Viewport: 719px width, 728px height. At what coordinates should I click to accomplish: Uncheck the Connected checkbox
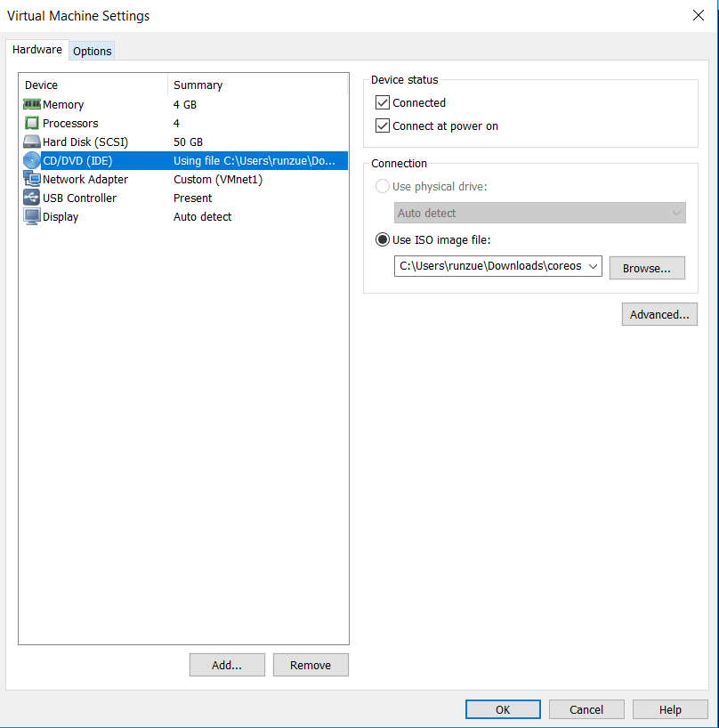click(x=382, y=102)
